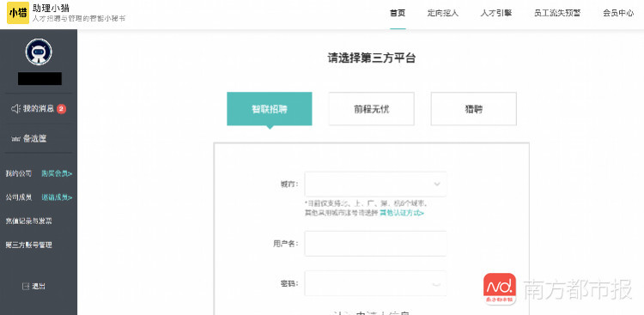This screenshot has height=315, width=644.
Task: Select the 智联招聘 platform
Action: pyautogui.click(x=270, y=109)
